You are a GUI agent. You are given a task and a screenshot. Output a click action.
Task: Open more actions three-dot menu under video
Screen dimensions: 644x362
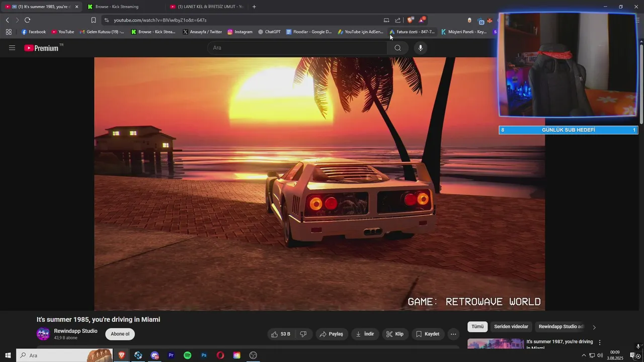(453, 334)
